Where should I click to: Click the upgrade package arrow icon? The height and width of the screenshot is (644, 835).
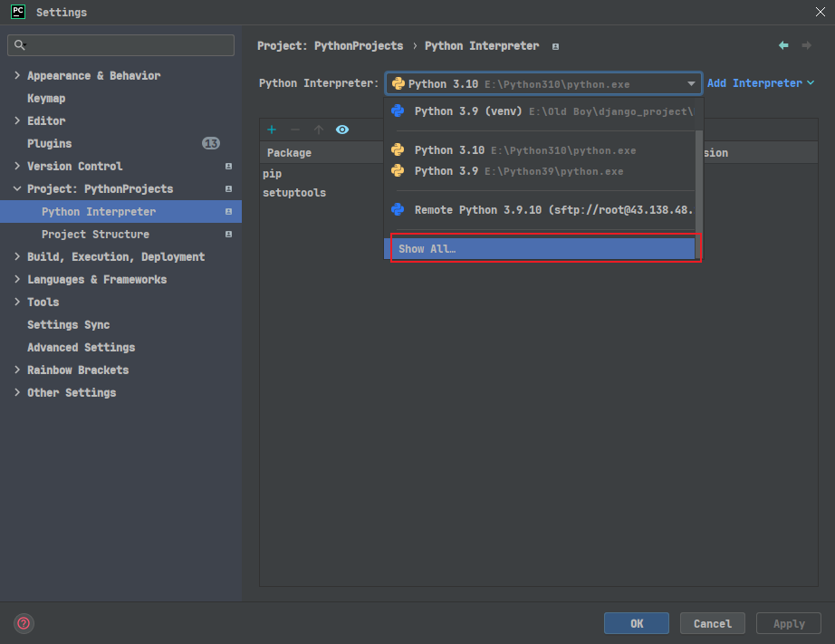click(319, 130)
